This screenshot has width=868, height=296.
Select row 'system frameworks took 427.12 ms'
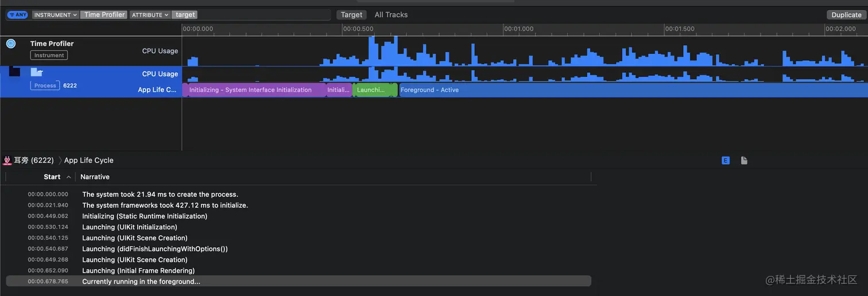pos(299,205)
